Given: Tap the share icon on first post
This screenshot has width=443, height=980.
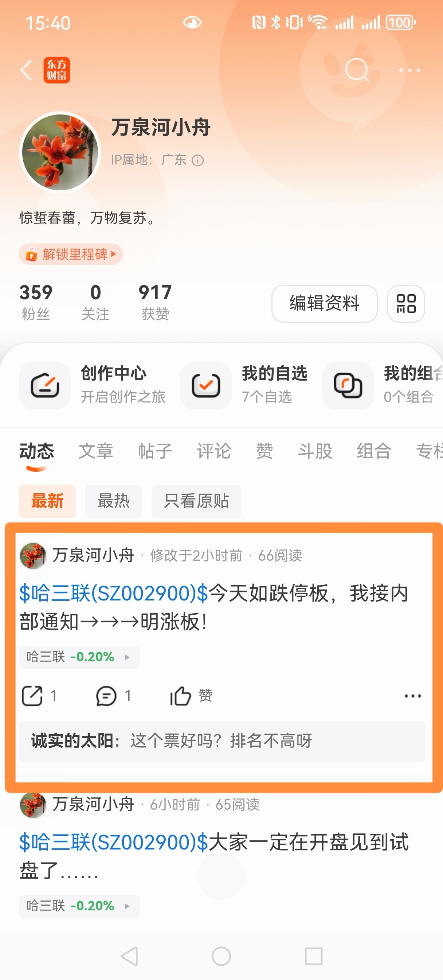Looking at the screenshot, I should point(32,696).
